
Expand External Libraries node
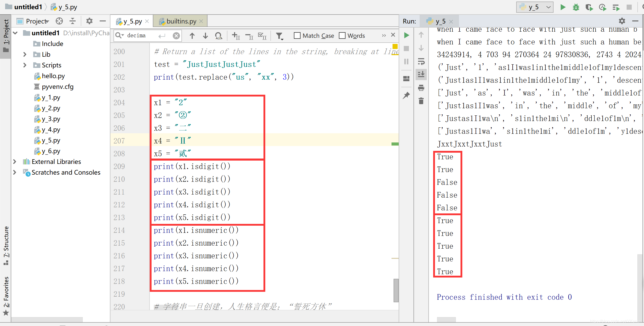tap(15, 162)
